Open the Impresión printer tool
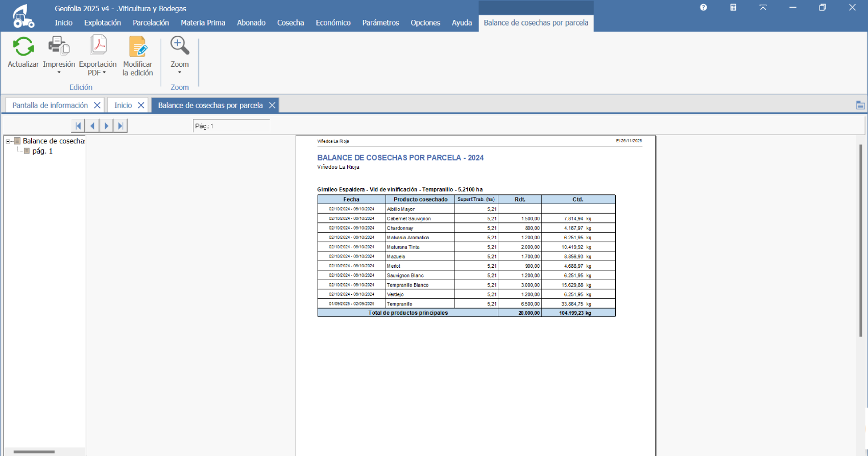 pyautogui.click(x=59, y=47)
